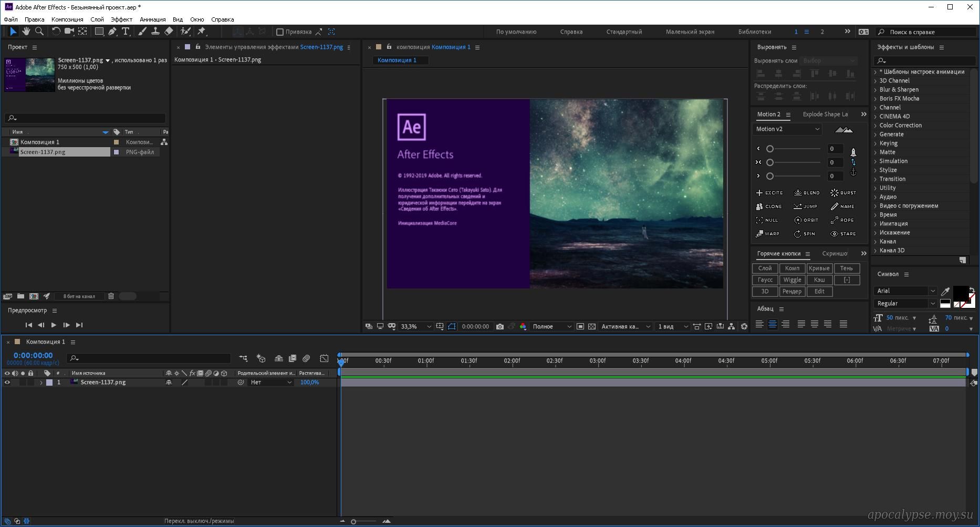Click the Graph Editor icon in timeline

(x=324, y=358)
